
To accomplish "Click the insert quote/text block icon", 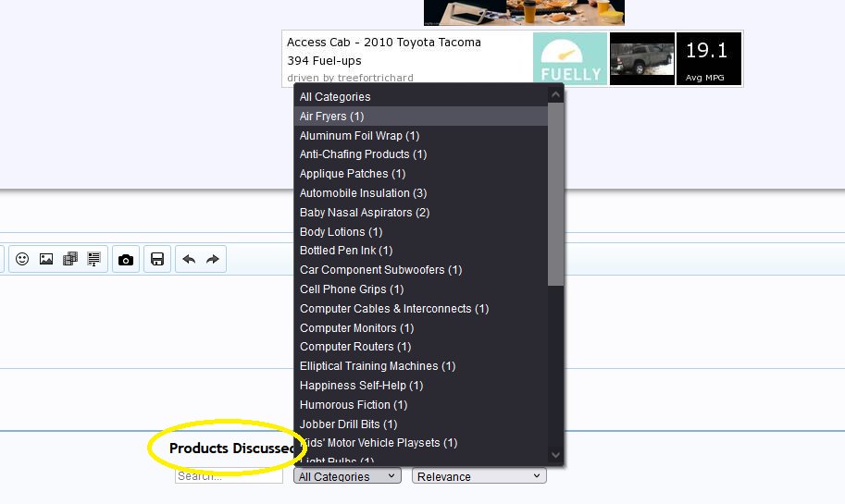I will pyautogui.click(x=93, y=259).
